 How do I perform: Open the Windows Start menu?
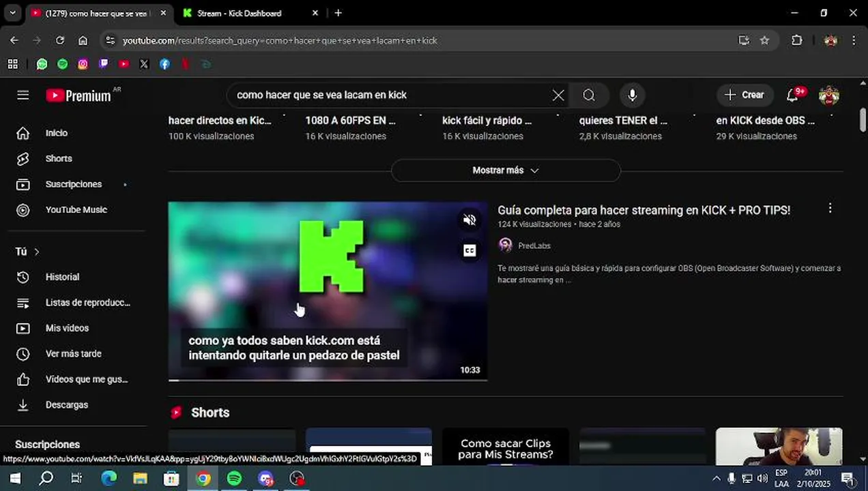pyautogui.click(x=14, y=478)
